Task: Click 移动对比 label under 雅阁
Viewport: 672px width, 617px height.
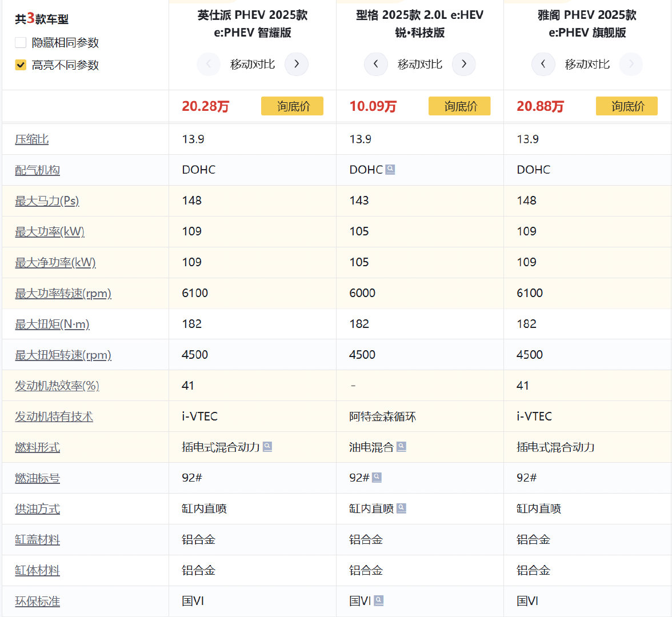Action: (x=587, y=64)
